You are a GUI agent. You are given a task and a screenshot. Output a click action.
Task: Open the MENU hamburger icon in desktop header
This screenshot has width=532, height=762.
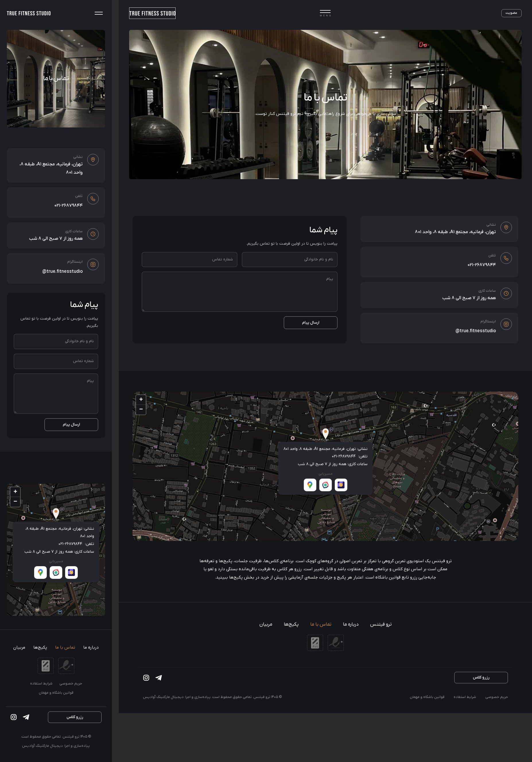point(325,13)
